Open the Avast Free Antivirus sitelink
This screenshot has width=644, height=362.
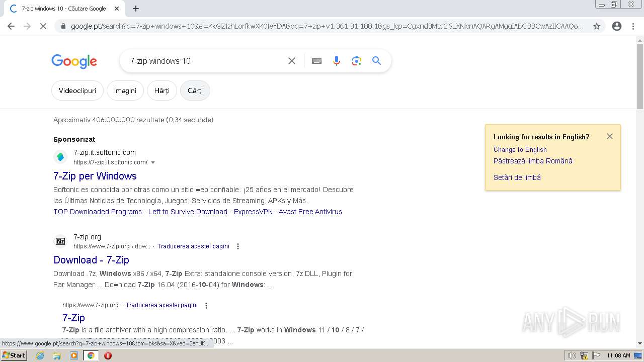point(310,212)
